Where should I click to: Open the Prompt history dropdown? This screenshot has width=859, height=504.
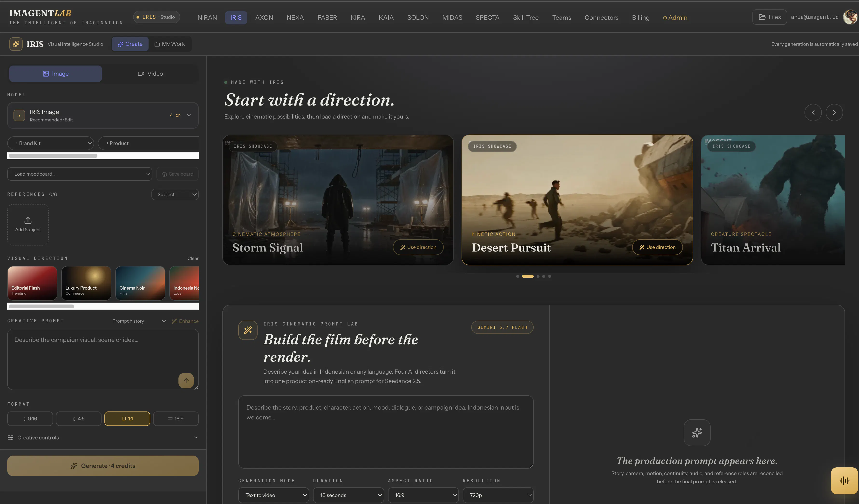[139, 321]
